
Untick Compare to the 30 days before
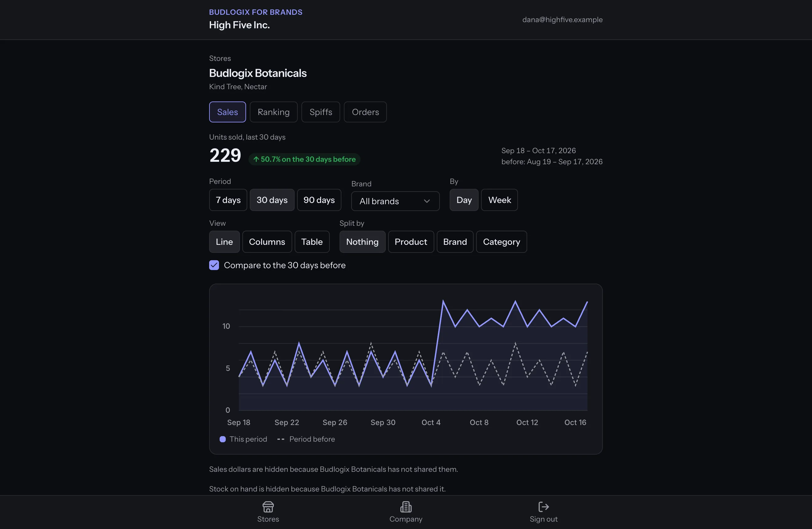tap(214, 265)
